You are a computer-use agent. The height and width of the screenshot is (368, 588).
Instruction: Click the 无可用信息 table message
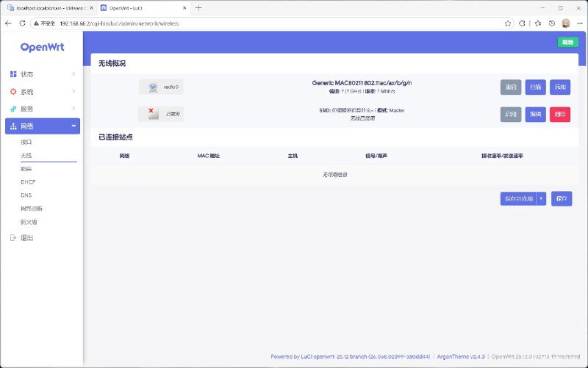334,175
